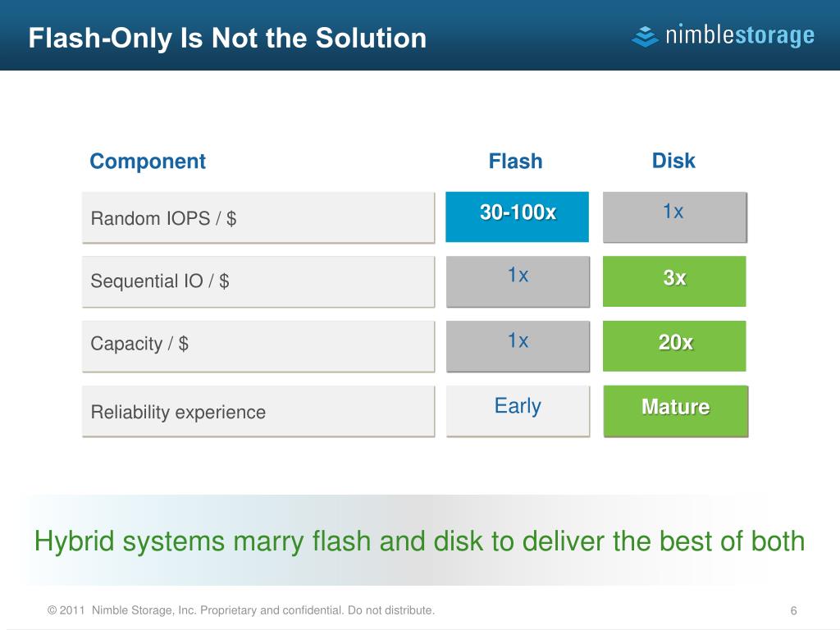The height and width of the screenshot is (630, 840).
Task: Select the Reliability experience row label
Action: (x=258, y=411)
